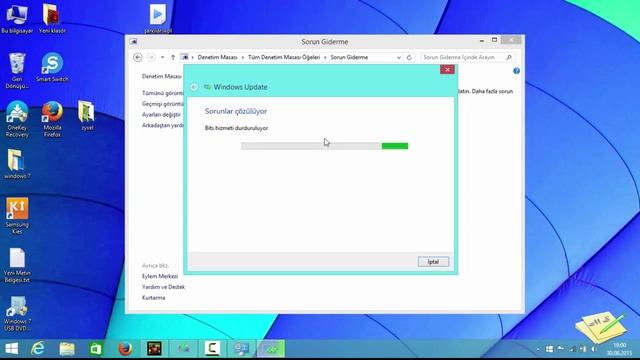Screen dimensions: 640x360
Task: Open OneKey Recovery shortcut
Action: pos(17,119)
